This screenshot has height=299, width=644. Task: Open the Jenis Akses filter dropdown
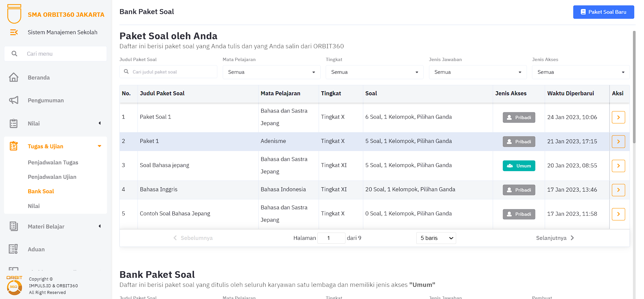[581, 72]
